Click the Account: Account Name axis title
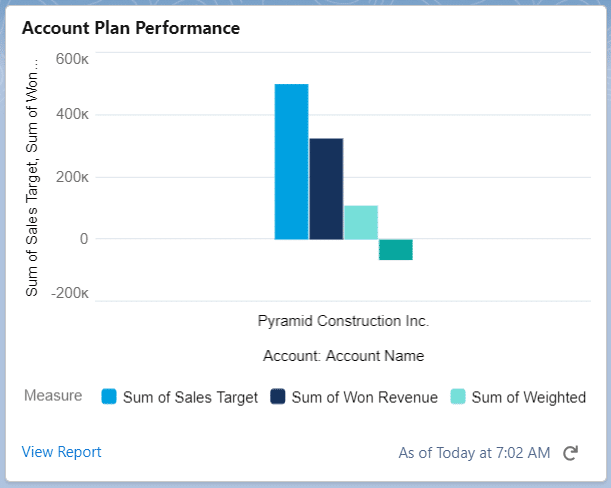The height and width of the screenshot is (488, 611). 343,355
